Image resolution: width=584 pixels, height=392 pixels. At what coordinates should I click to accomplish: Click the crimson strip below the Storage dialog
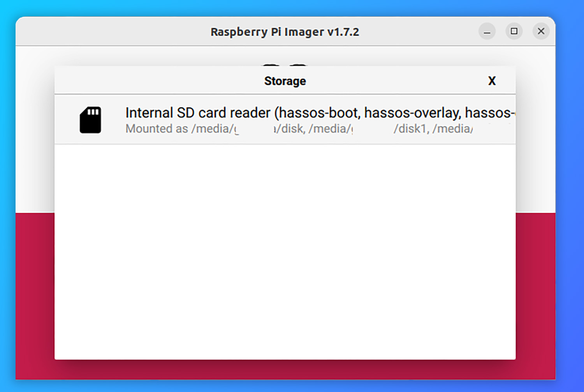point(285,369)
